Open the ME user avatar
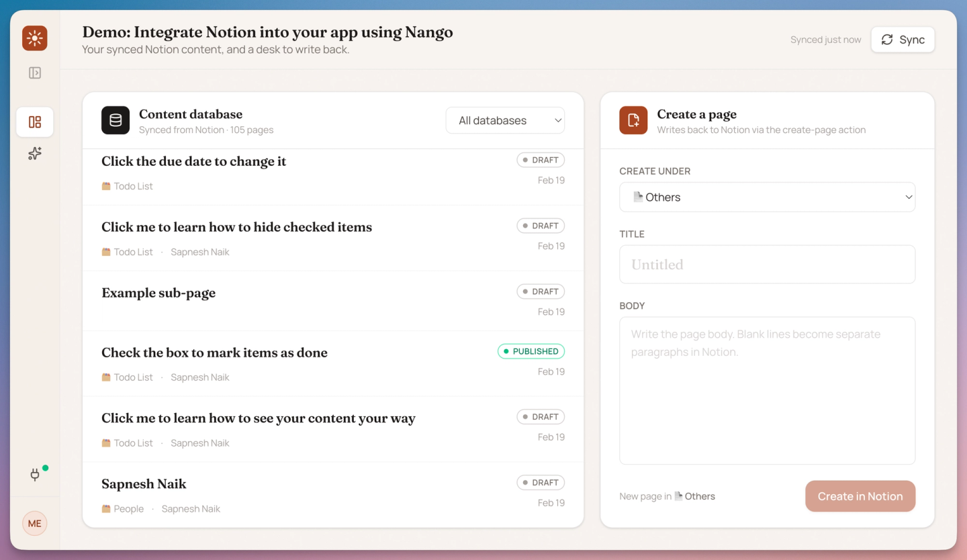 click(x=35, y=524)
